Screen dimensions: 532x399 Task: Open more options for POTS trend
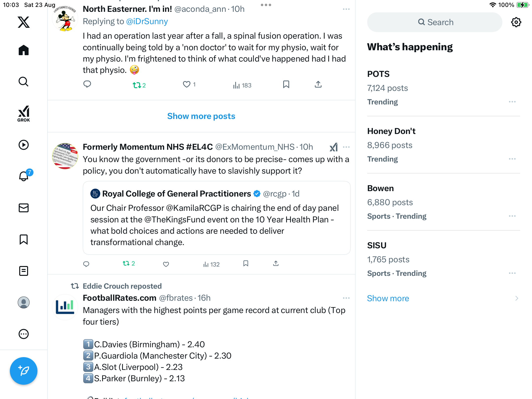[x=512, y=102]
